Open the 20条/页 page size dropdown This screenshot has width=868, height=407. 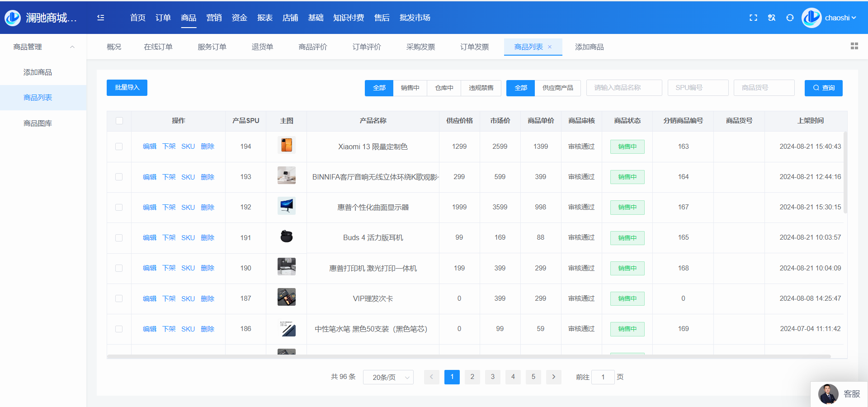point(388,377)
